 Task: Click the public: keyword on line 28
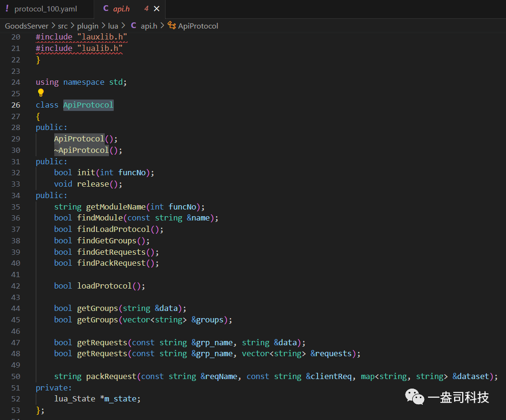(x=51, y=128)
